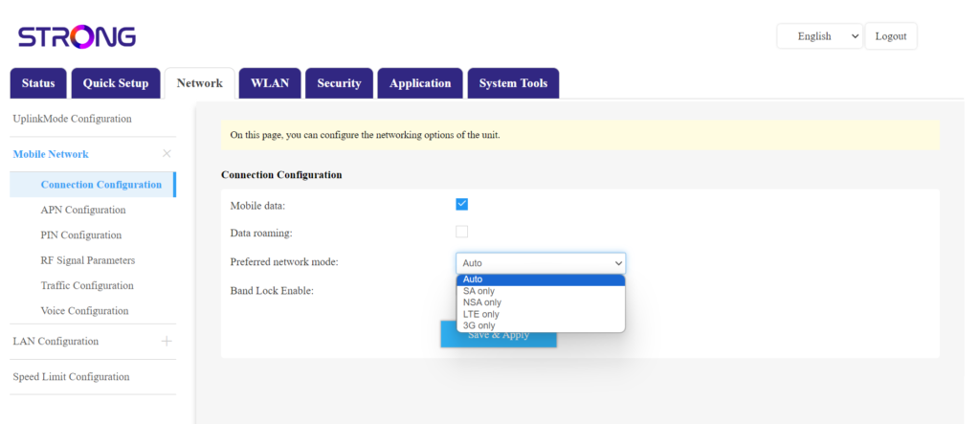Open the System Tools tab

[513, 83]
